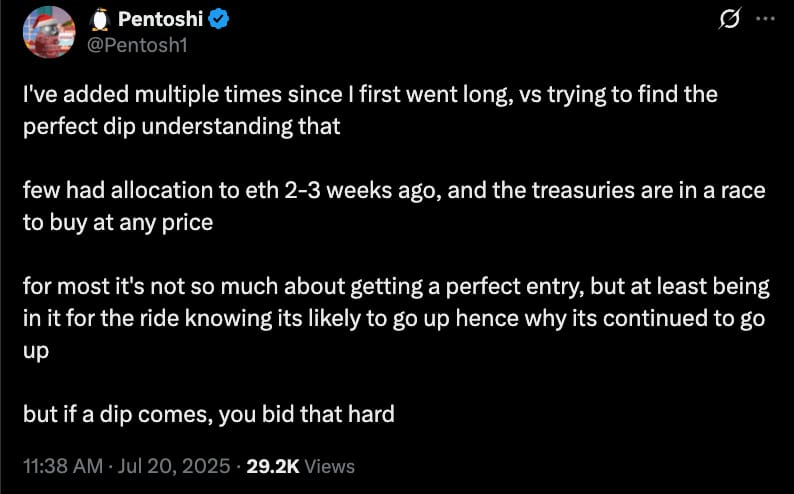
Task: Click the Views label text
Action: coord(329,466)
